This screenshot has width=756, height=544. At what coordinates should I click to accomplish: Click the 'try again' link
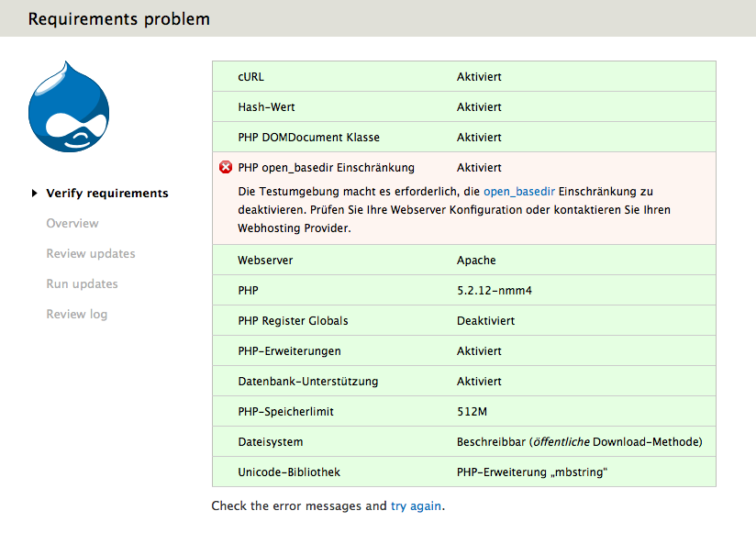pos(416,505)
